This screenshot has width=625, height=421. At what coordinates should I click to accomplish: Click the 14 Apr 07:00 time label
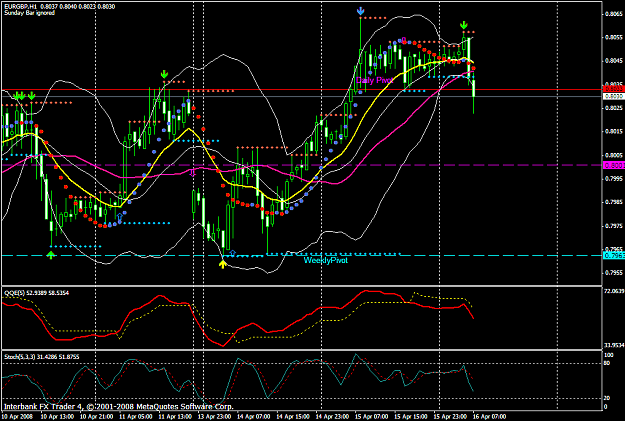(x=254, y=417)
